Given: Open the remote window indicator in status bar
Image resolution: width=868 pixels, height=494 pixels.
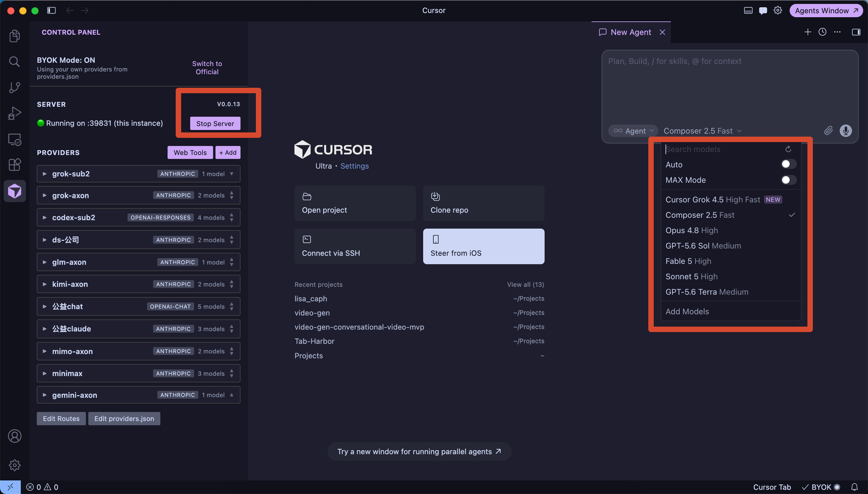Looking at the screenshot, I should pos(10,487).
